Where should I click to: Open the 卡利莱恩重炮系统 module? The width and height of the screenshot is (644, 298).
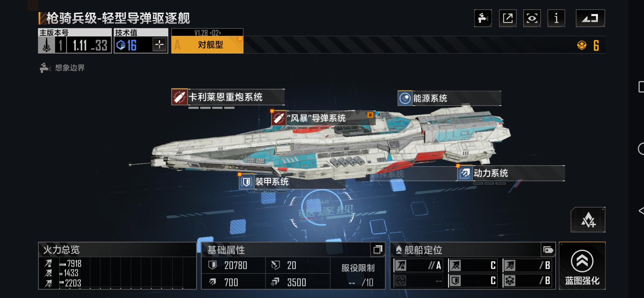pos(228,97)
